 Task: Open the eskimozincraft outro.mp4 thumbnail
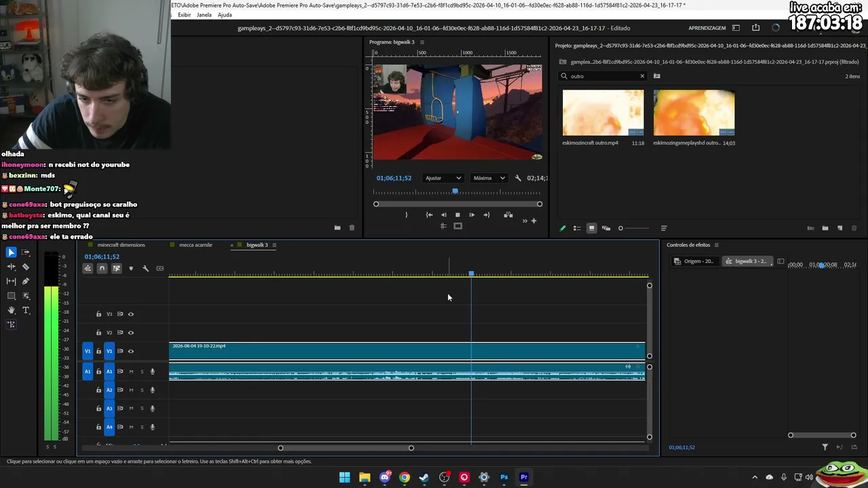pos(603,113)
